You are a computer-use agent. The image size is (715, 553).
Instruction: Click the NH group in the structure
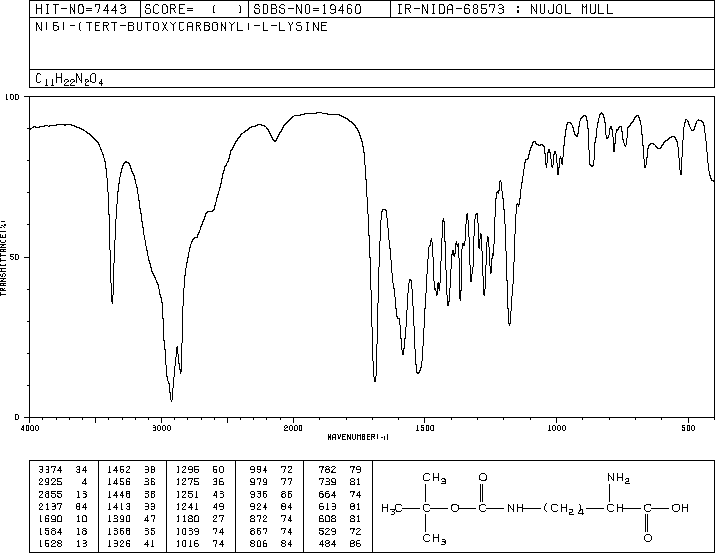click(515, 508)
